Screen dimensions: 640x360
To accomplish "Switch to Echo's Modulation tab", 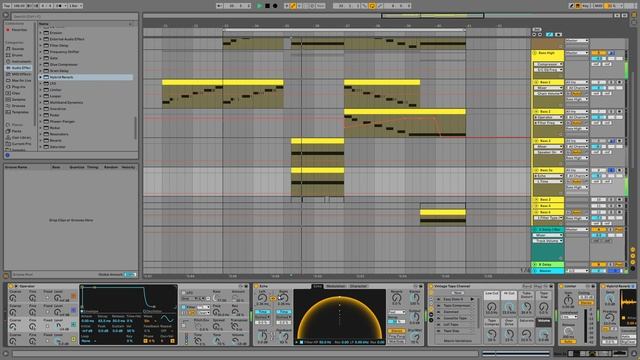I will click(336, 287).
